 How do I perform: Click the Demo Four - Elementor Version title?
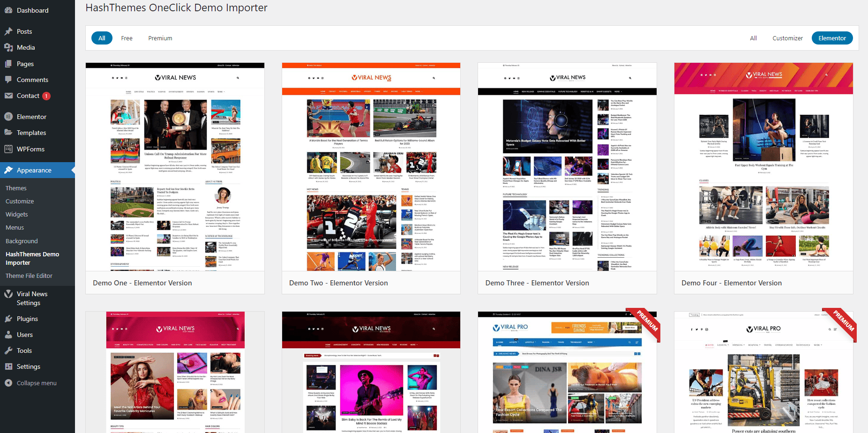[732, 283]
